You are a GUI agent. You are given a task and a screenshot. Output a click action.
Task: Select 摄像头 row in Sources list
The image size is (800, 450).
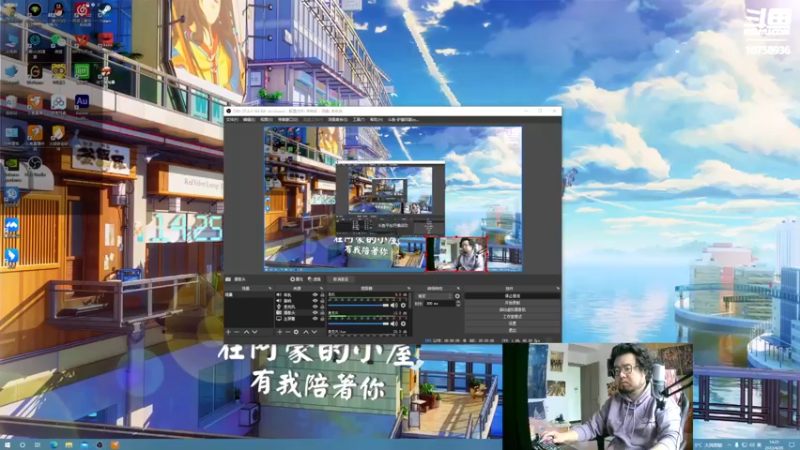(x=300, y=313)
